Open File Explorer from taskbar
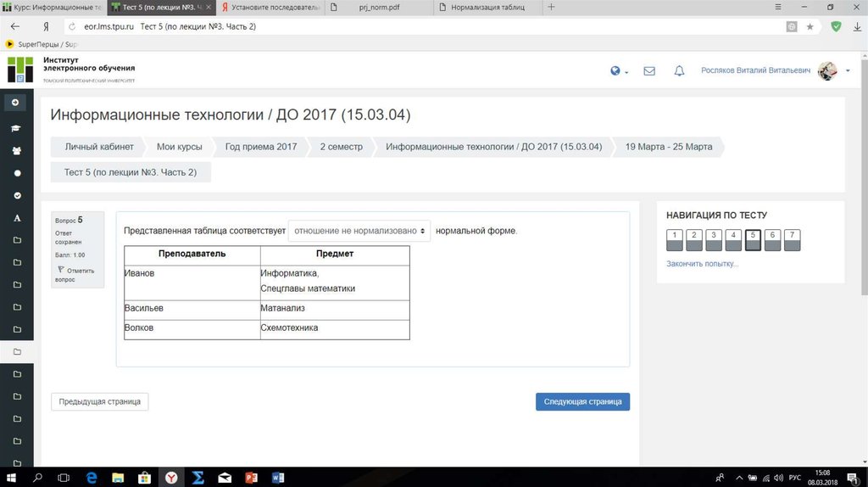The image size is (868, 487). 118,478
